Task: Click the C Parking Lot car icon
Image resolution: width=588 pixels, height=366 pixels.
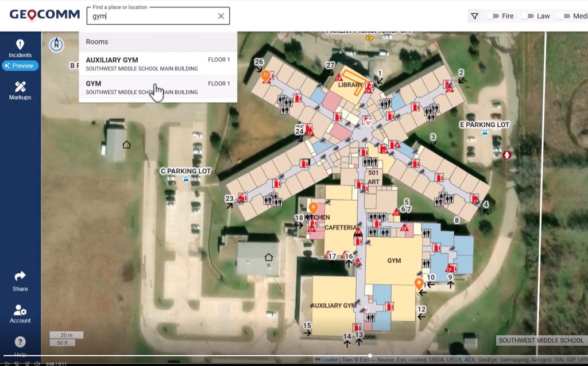Action: [185, 180]
